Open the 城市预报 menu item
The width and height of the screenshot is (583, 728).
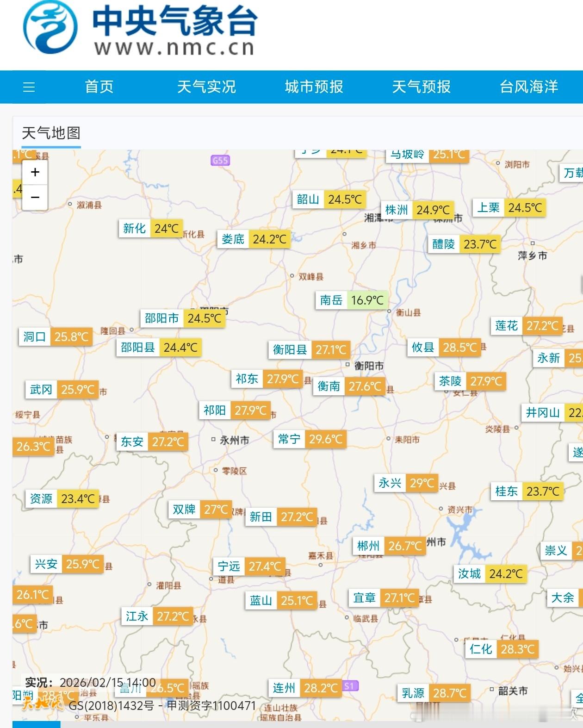click(x=314, y=87)
